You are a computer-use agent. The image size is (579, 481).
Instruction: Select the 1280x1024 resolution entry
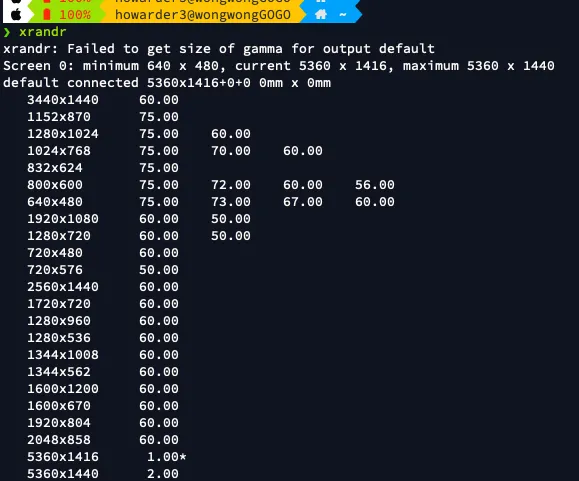click(x=63, y=134)
